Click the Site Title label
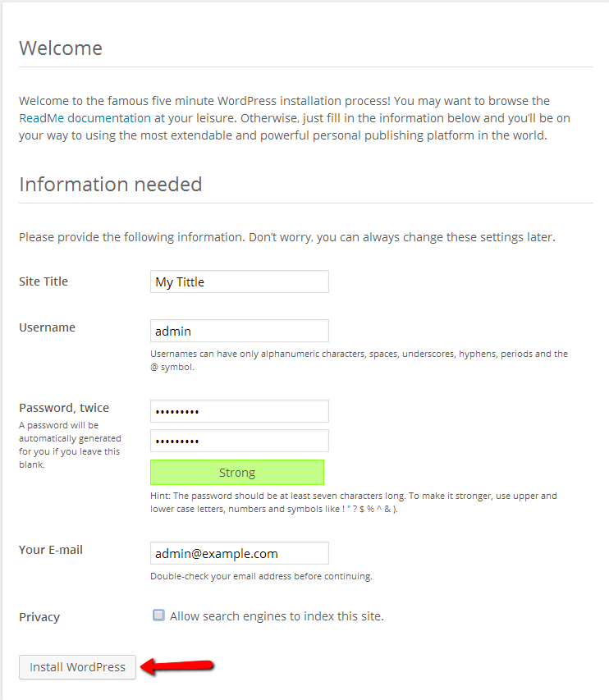The height and width of the screenshot is (700, 609). click(x=43, y=281)
